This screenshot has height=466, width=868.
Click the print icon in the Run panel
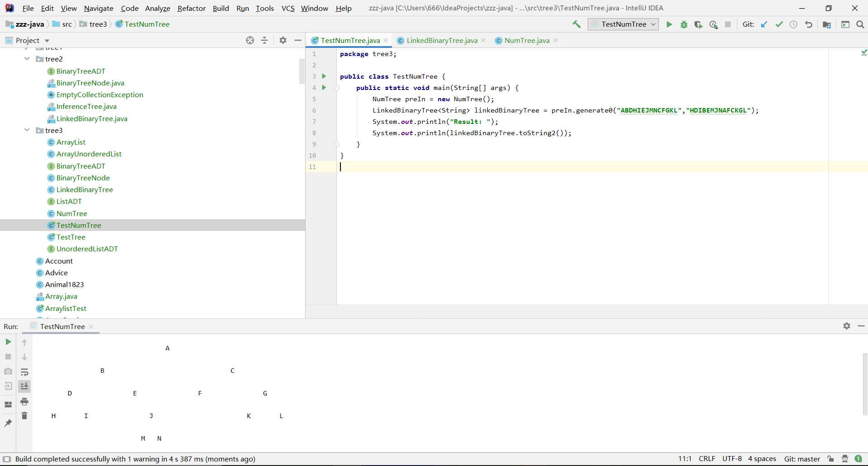24,401
